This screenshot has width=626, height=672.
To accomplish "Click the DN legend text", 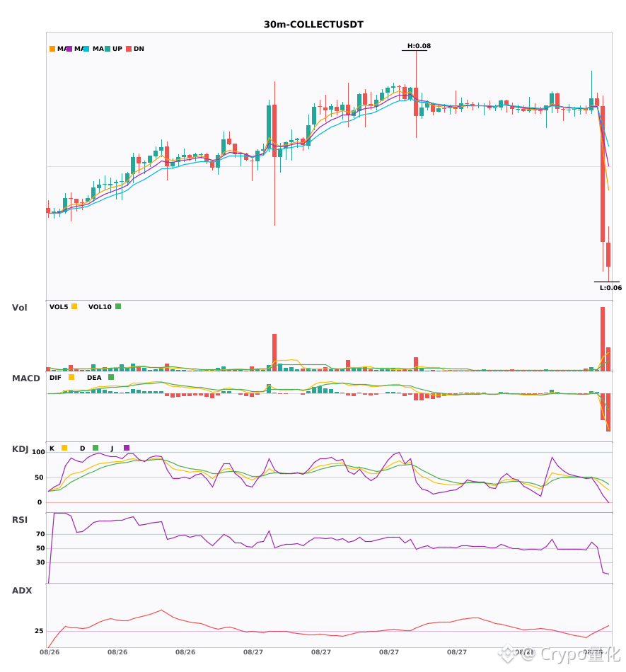I will pyautogui.click(x=139, y=49).
